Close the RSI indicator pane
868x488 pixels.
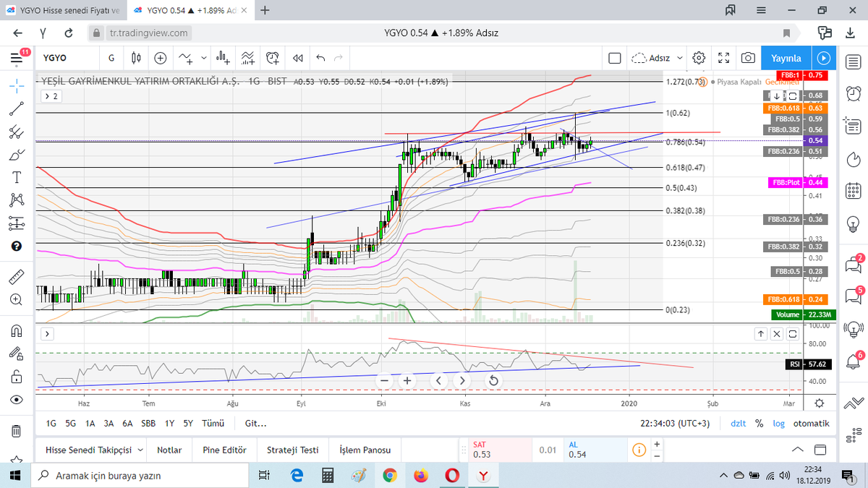point(777,334)
